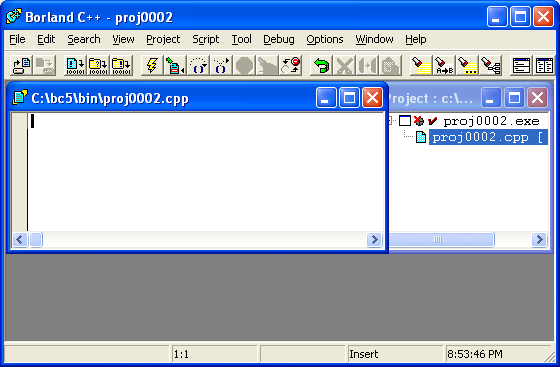The width and height of the screenshot is (560, 367).
Task: Click the red X bug icon beside proj0002.exe
Action: pyautogui.click(x=419, y=121)
